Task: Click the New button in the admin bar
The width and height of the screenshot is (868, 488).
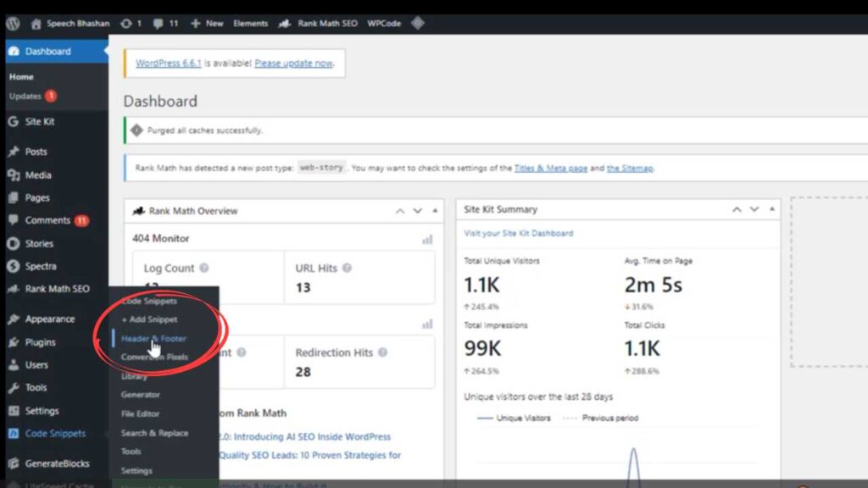Action: 207,23
